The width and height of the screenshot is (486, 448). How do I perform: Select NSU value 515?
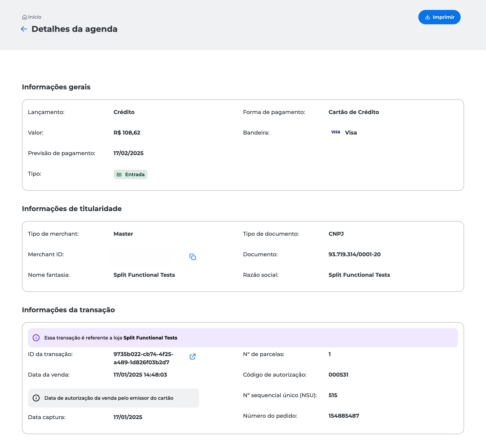(333, 395)
